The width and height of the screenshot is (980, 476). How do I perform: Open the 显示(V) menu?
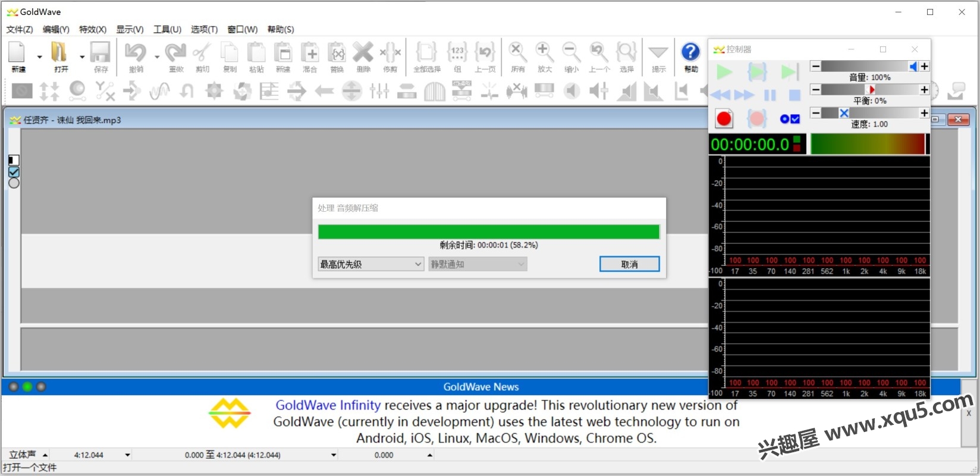[x=130, y=29]
